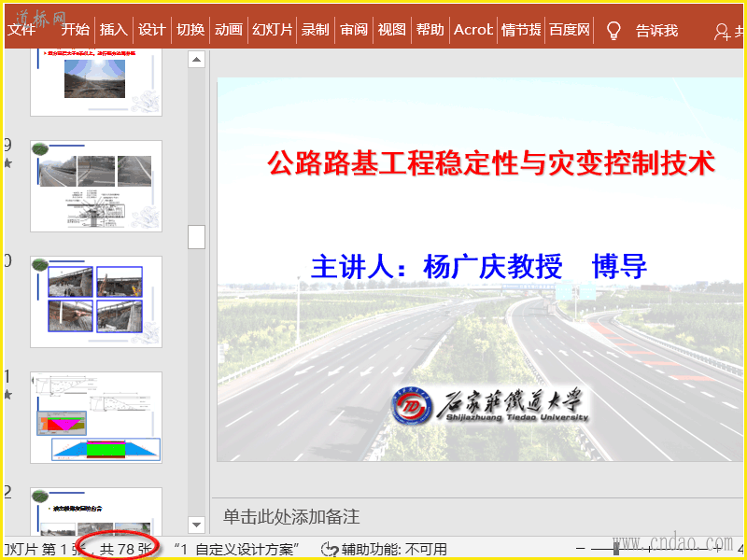Viewport: 747px width, 560px height.
Task: Open the 文件 menu tab
Action: 21,30
